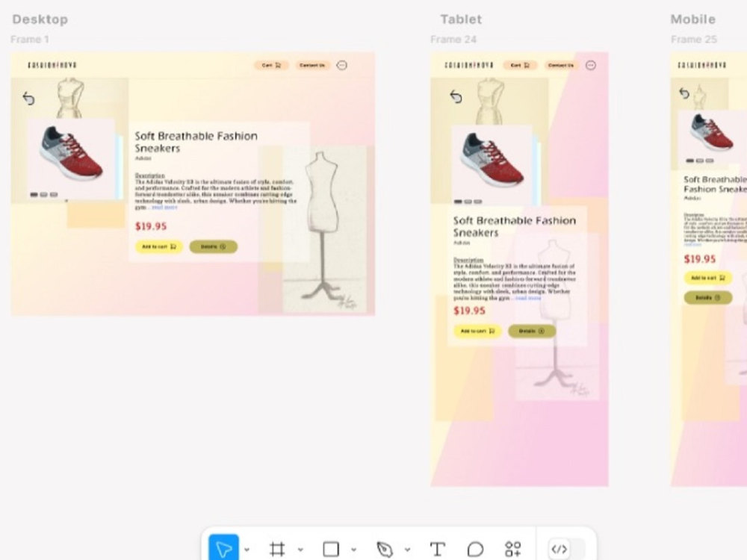Image resolution: width=747 pixels, height=560 pixels.
Task: Click Contact Us button in Tablet frame
Action: pyautogui.click(x=561, y=65)
